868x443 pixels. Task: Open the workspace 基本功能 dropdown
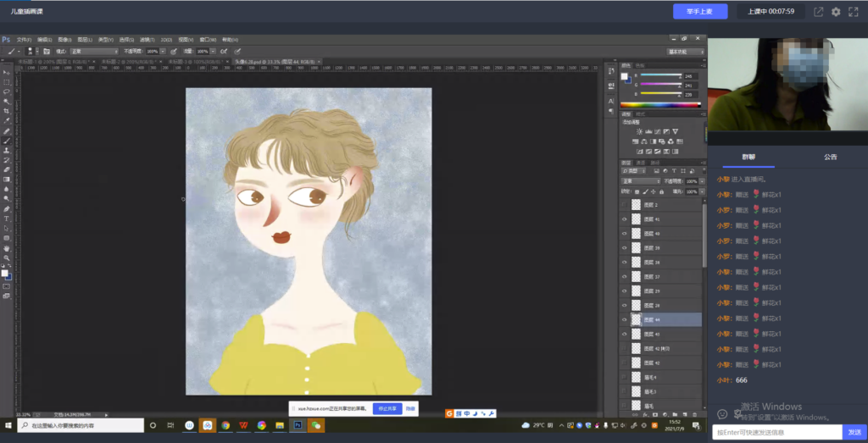point(685,52)
